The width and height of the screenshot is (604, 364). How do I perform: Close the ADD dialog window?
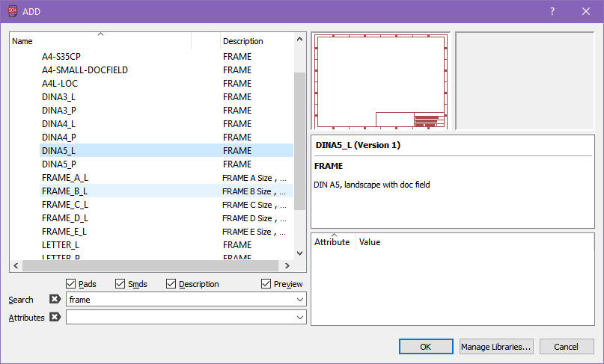point(585,11)
